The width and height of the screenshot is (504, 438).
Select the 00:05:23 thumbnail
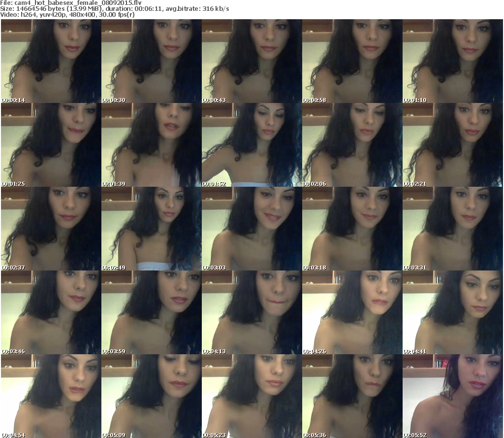[252, 396]
